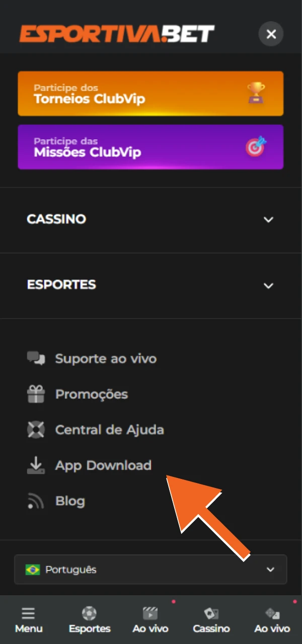Dismiss the menu with the X button

(x=271, y=34)
